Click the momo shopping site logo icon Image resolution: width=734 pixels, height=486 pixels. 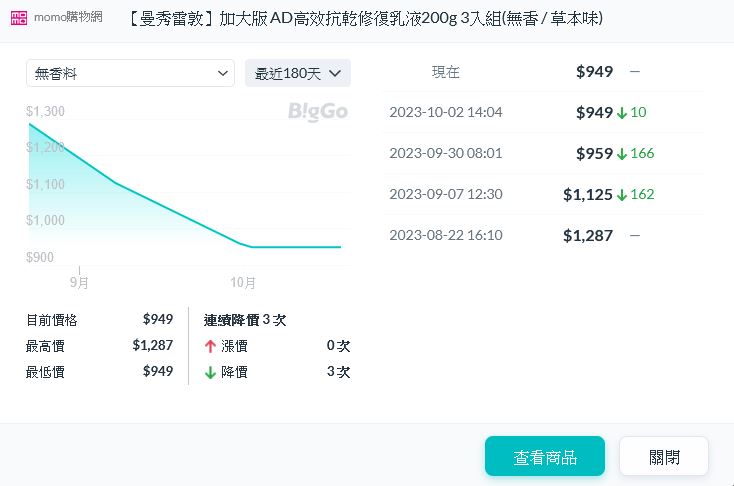pyautogui.click(x=18, y=19)
